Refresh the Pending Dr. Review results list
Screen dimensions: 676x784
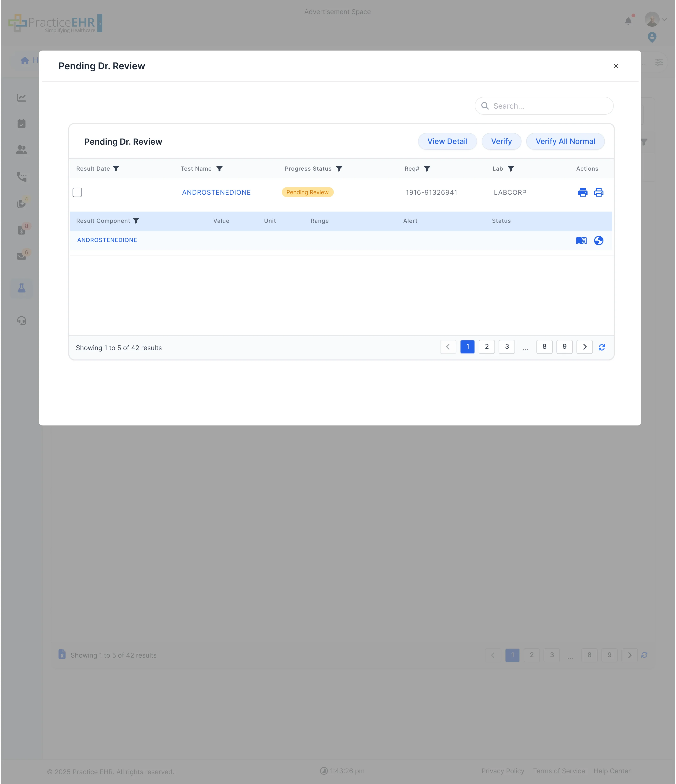pyautogui.click(x=601, y=347)
